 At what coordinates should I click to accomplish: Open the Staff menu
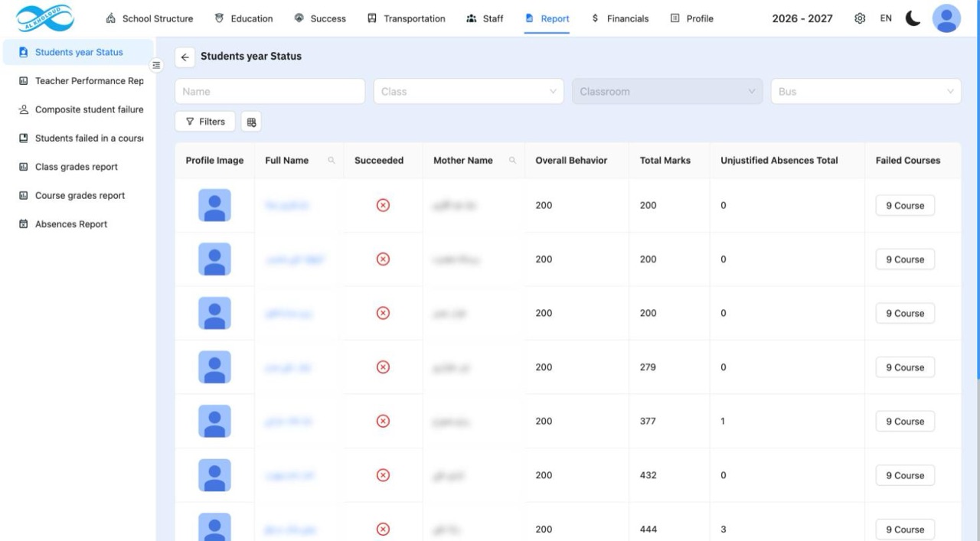(484, 19)
